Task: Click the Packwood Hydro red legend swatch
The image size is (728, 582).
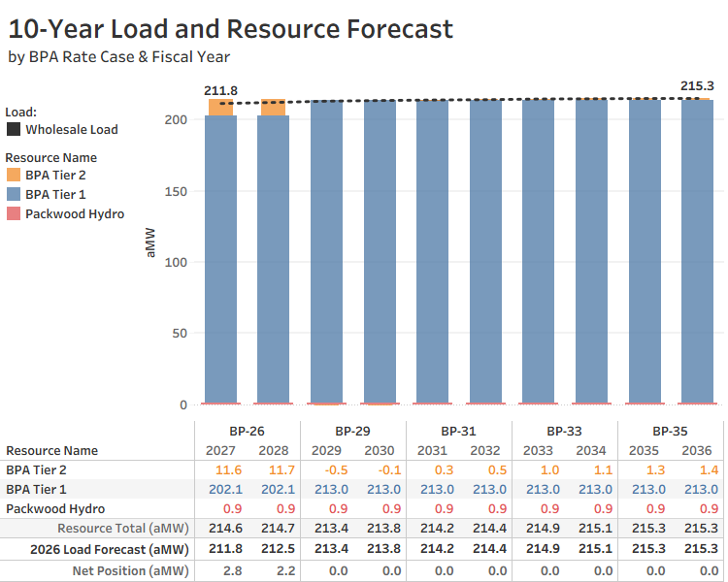Action: (x=14, y=213)
